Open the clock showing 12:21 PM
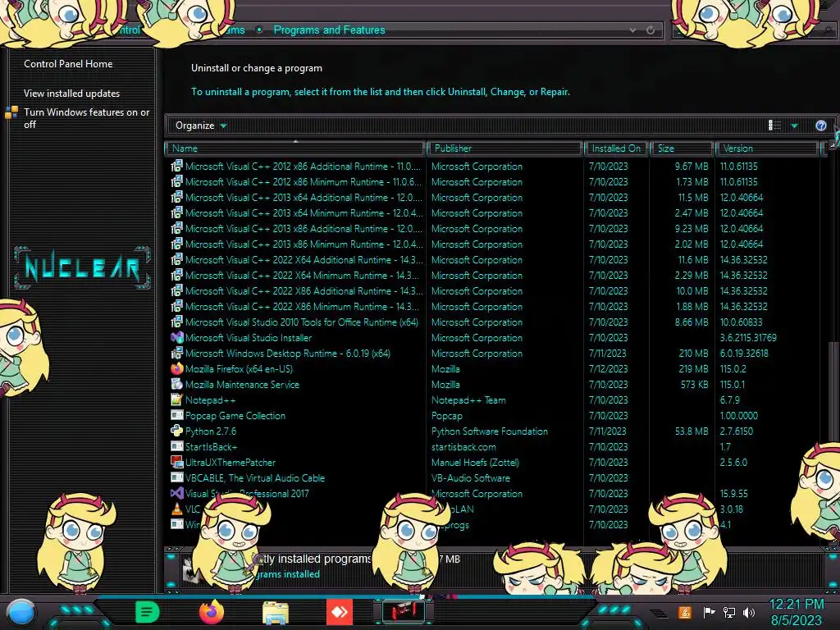Viewport: 840px width, 630px height. pyautogui.click(x=796, y=612)
